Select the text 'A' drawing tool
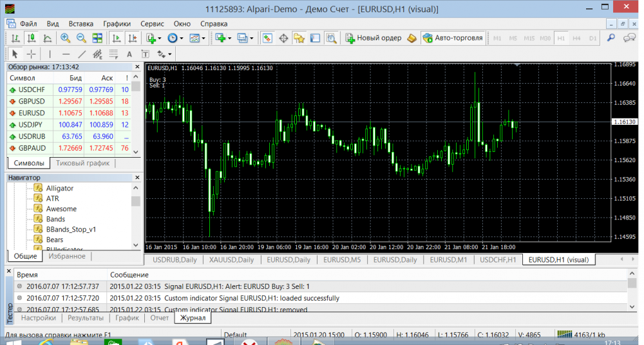The height and width of the screenshot is (345, 644). point(129,54)
